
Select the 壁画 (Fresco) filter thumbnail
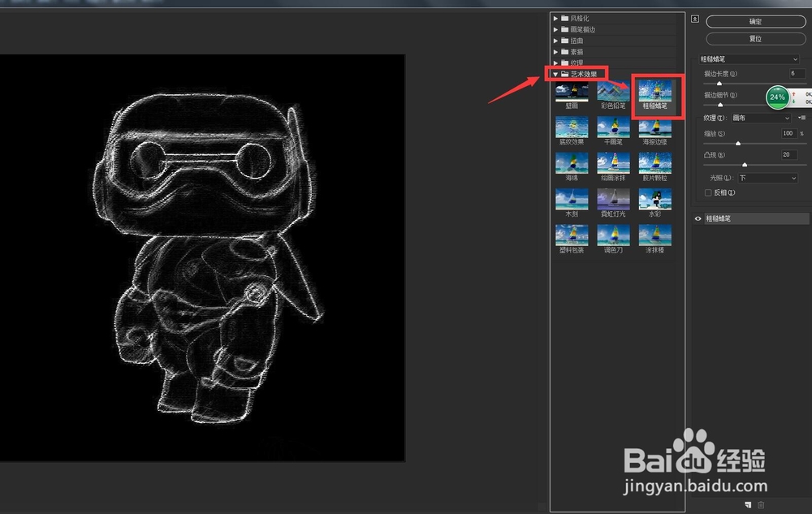click(571, 93)
